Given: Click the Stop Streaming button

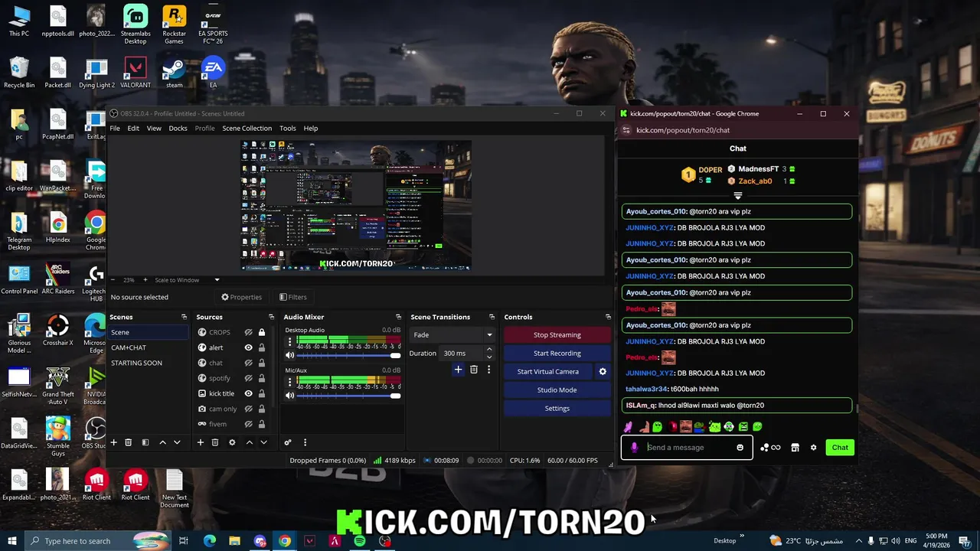Looking at the screenshot, I should tap(557, 335).
